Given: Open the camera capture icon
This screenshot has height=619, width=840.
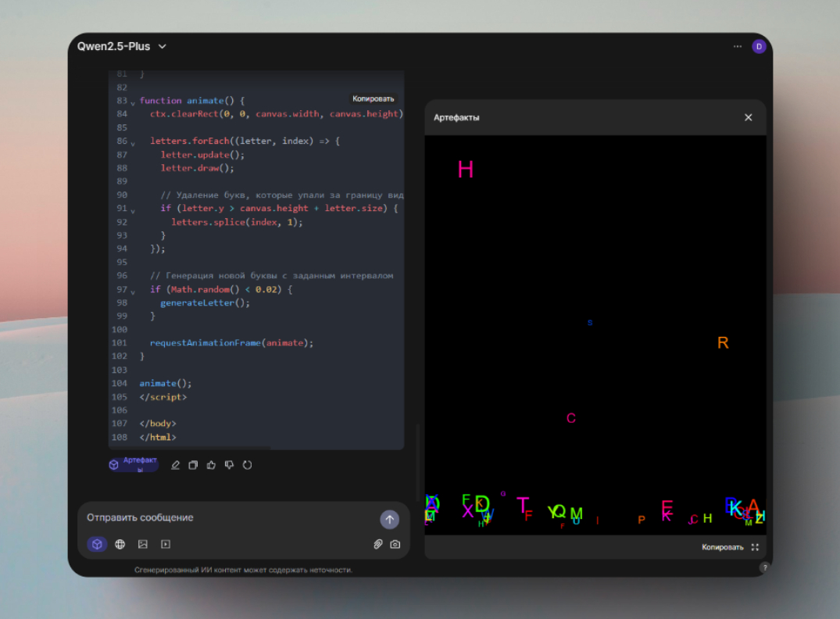Looking at the screenshot, I should pyautogui.click(x=395, y=545).
